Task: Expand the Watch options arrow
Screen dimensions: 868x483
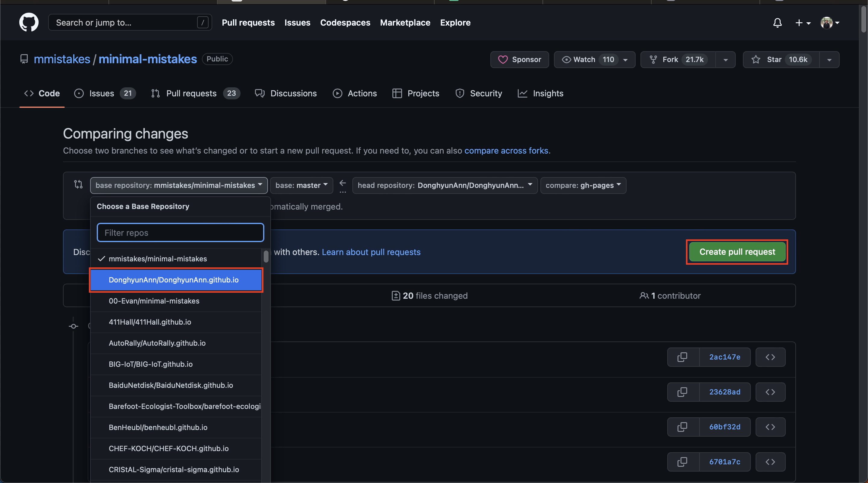Action: [x=626, y=60]
